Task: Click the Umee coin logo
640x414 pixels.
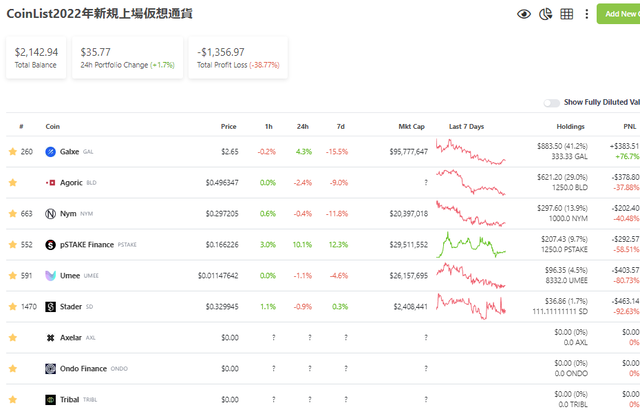Action: [x=50, y=276]
